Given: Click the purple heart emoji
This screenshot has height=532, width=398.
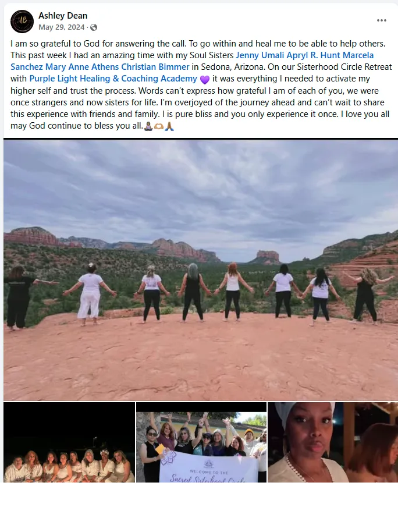Looking at the screenshot, I should point(205,79).
